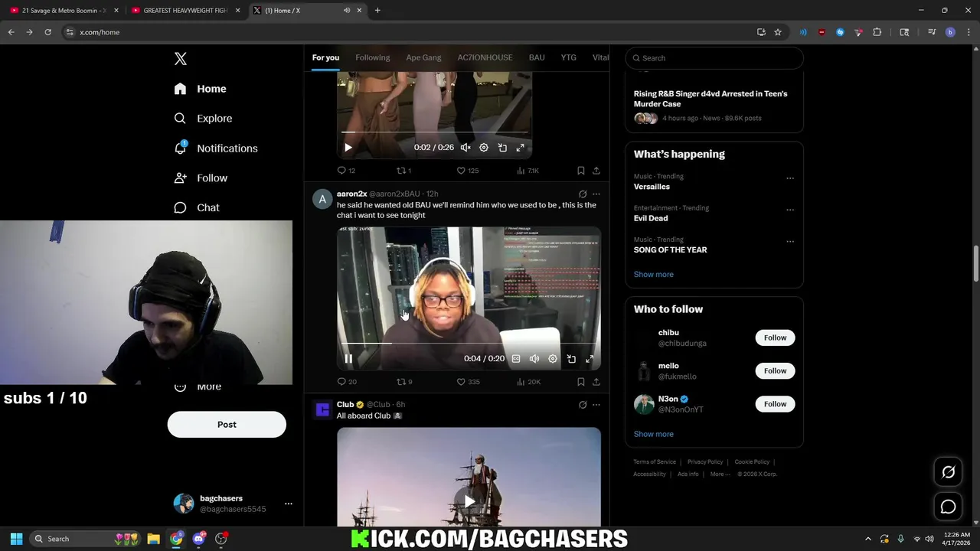980x551 pixels.
Task: Share the post with 7.1K views
Action: [596, 171]
